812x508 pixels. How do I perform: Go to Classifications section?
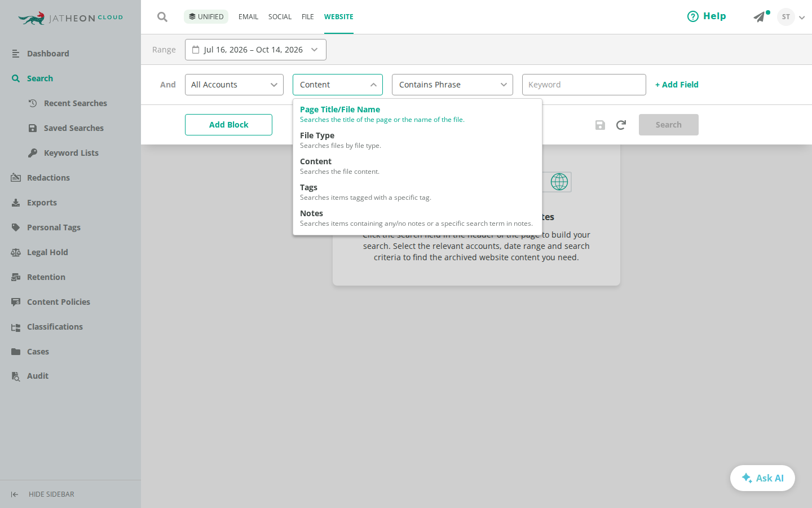click(55, 327)
